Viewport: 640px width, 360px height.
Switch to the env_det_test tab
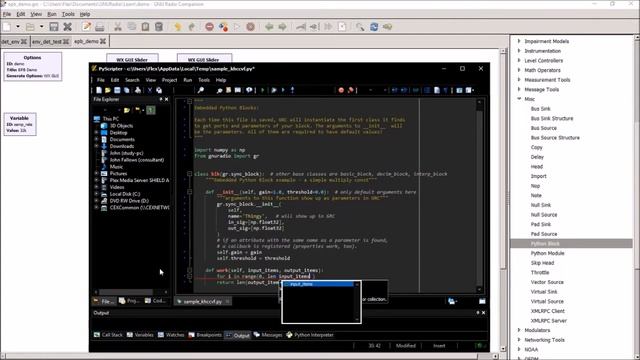tap(47, 42)
